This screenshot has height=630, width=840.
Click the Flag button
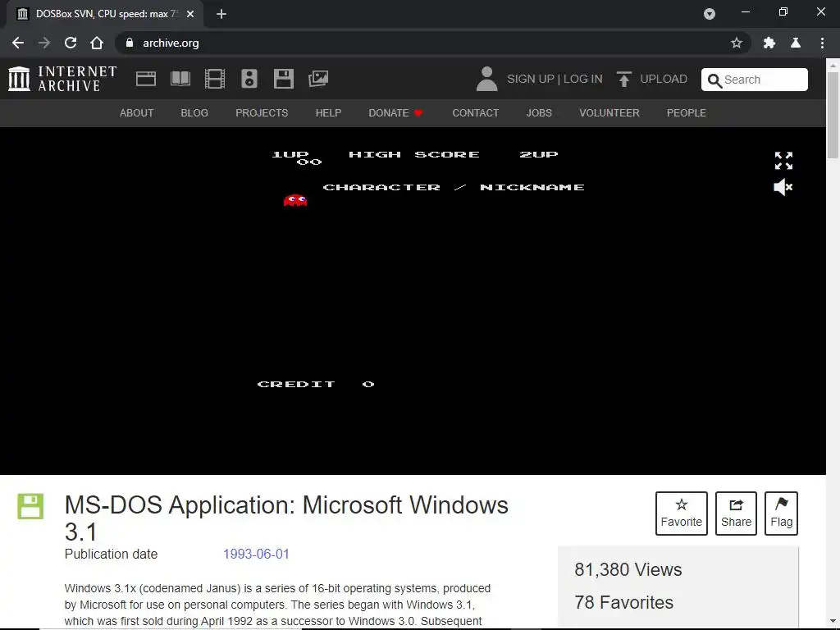pyautogui.click(x=781, y=514)
